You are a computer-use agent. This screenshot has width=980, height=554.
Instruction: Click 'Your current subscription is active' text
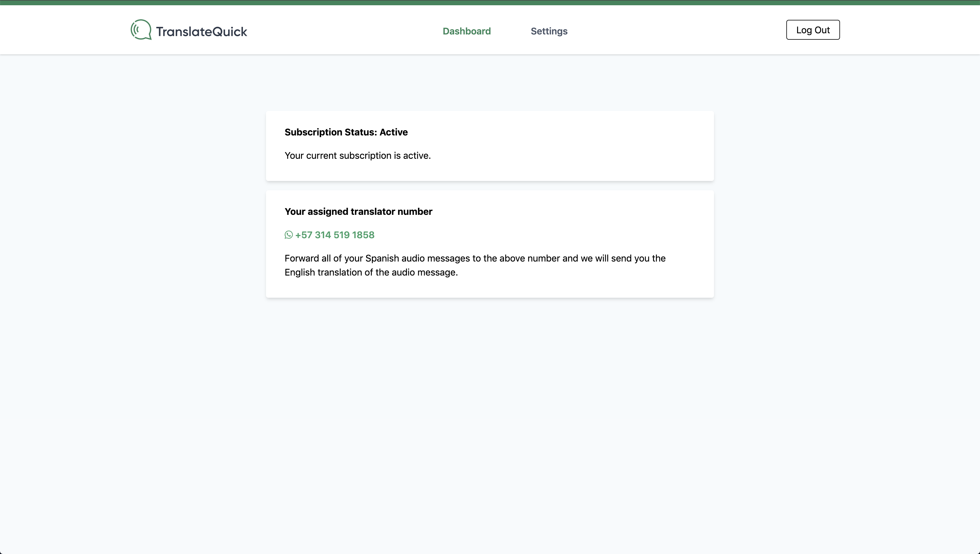[x=357, y=156]
